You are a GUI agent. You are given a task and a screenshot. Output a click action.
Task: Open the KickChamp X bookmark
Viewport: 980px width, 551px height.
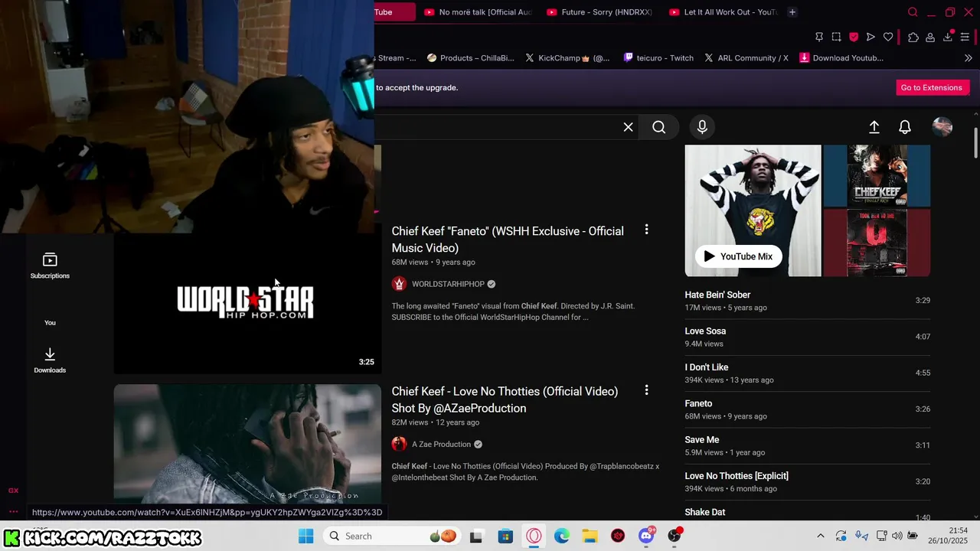[x=567, y=58]
